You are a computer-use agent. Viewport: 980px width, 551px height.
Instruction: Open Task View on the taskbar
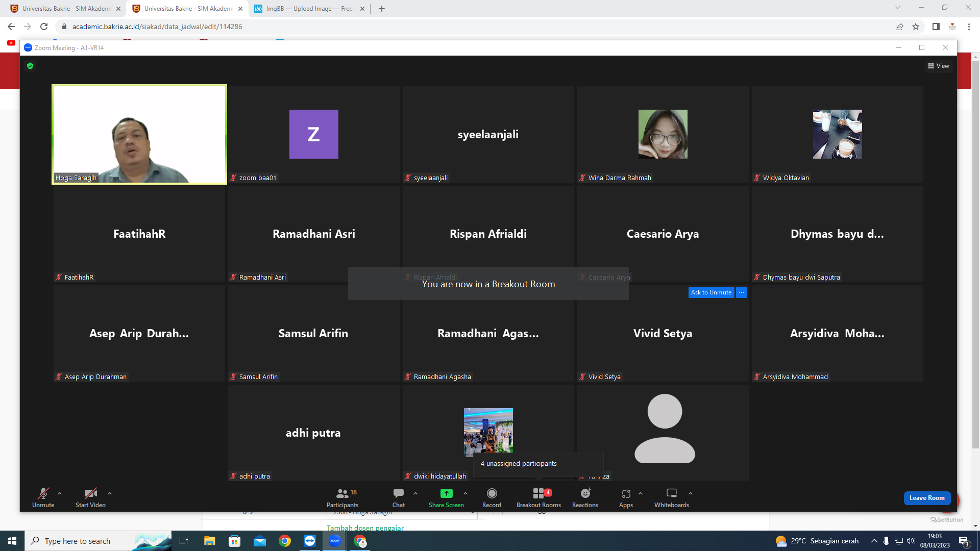point(184,541)
